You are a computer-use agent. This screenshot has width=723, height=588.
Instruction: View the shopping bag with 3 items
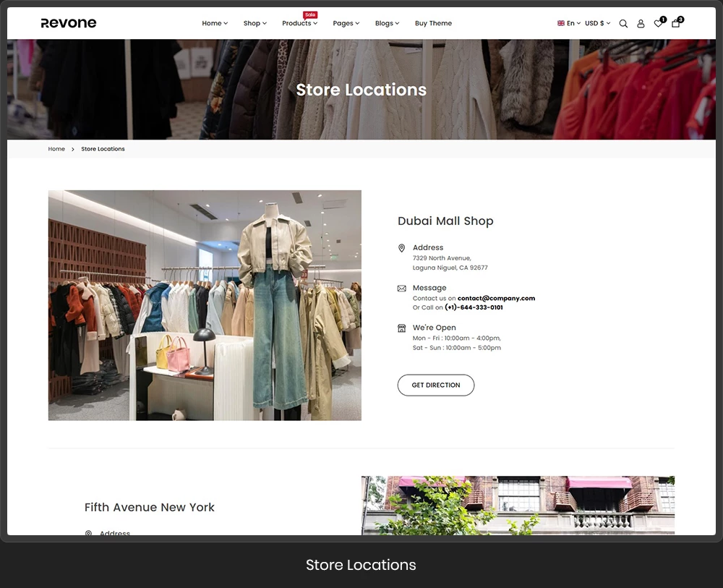pyautogui.click(x=675, y=24)
